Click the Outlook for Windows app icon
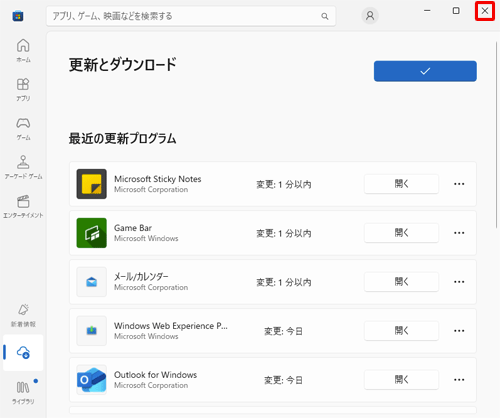The image size is (500, 418). (x=92, y=380)
